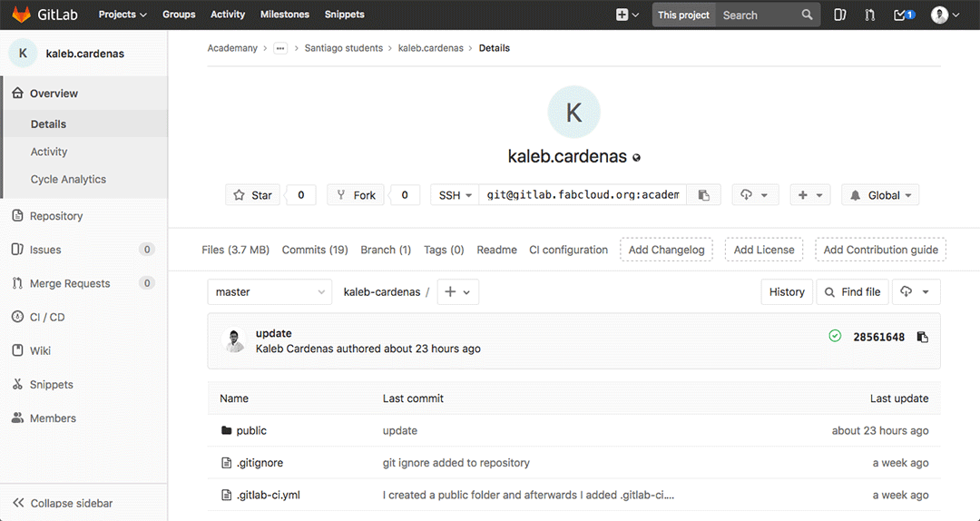Click the search magnifier icon
The width and height of the screenshot is (980, 521).
click(808, 15)
